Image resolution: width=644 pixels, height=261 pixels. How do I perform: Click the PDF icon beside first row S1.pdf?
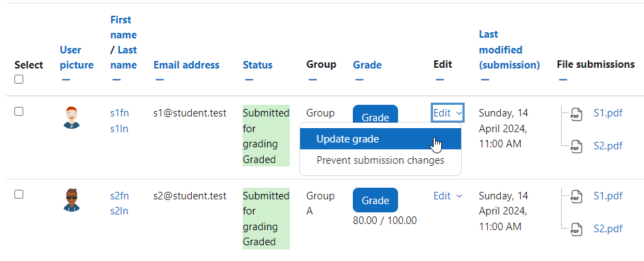576,114
